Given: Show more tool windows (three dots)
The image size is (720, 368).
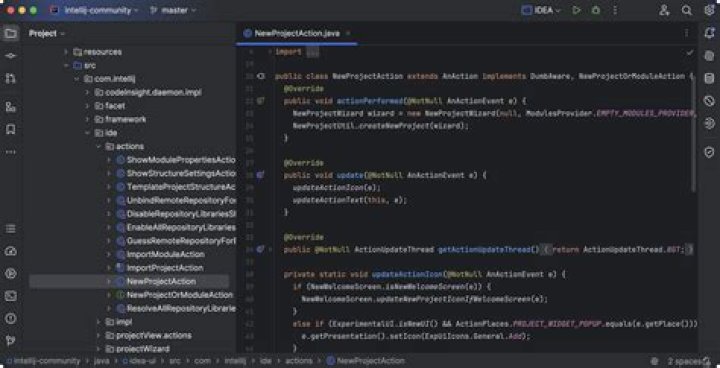Looking at the screenshot, I should click(11, 152).
